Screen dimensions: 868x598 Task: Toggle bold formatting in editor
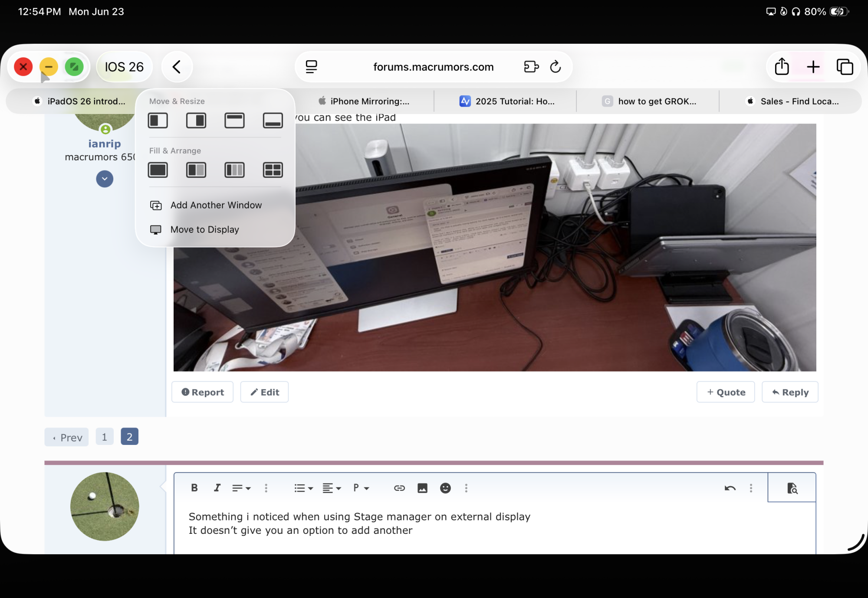point(194,488)
